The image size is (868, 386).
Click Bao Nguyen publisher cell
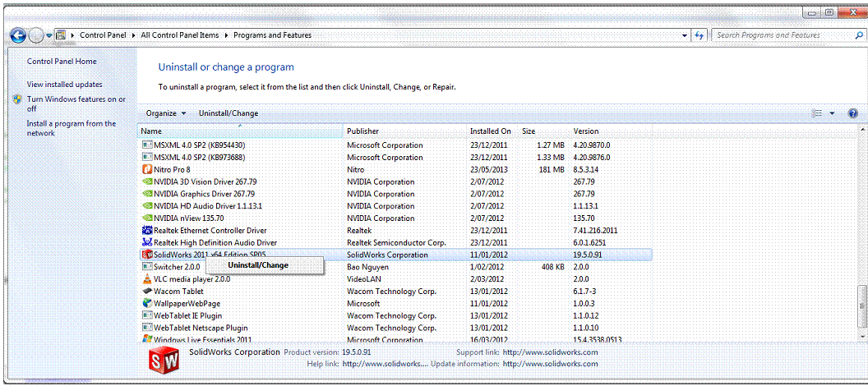[x=367, y=267]
